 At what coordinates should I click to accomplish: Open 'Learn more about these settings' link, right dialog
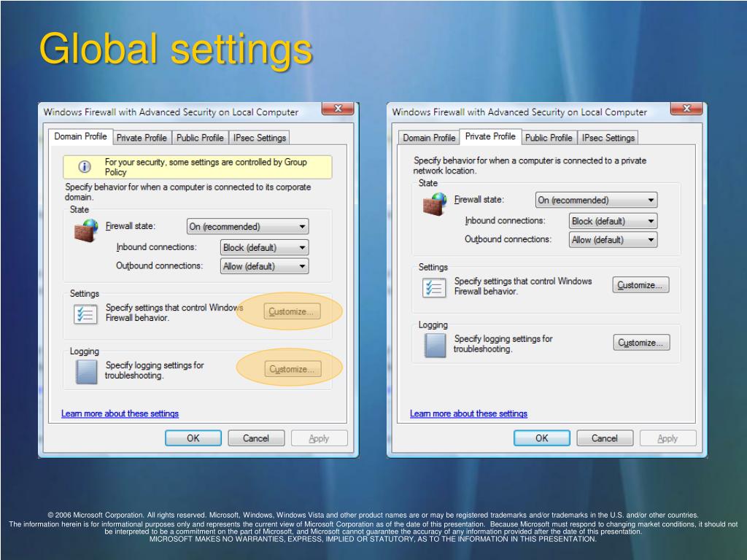pyautogui.click(x=469, y=413)
